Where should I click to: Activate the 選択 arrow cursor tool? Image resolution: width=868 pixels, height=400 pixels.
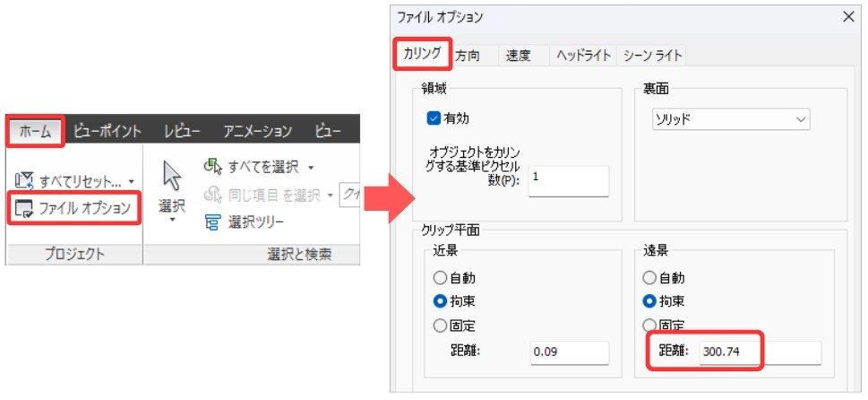coord(172,176)
